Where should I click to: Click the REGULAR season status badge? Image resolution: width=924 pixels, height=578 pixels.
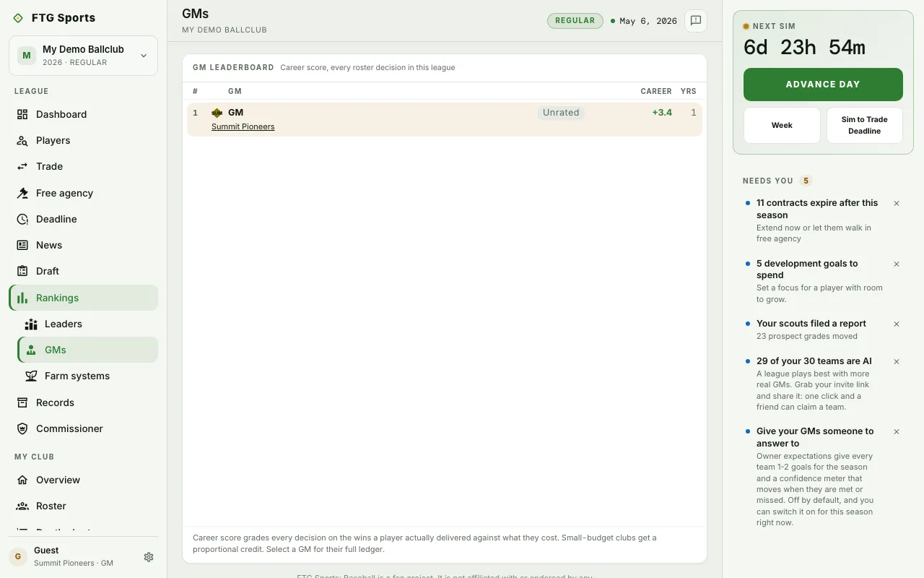575,21
